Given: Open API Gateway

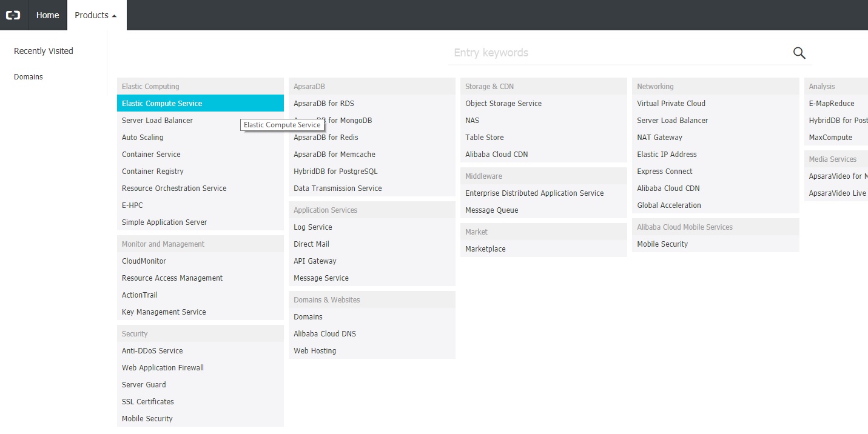Looking at the screenshot, I should click(x=372, y=261).
